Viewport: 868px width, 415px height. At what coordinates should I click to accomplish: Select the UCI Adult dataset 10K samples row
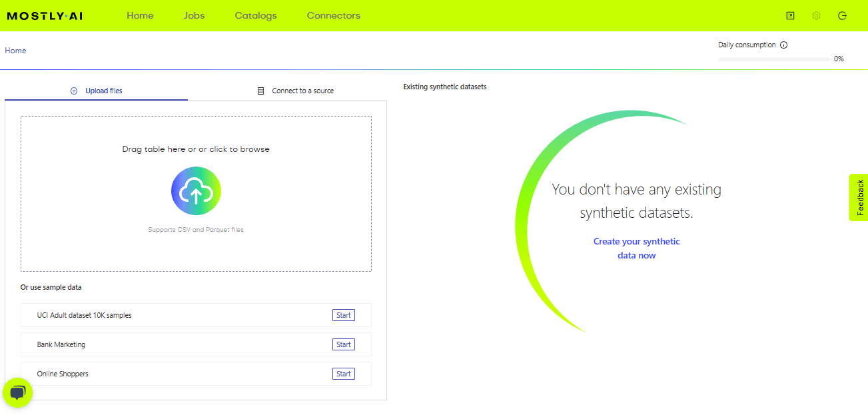coord(196,315)
